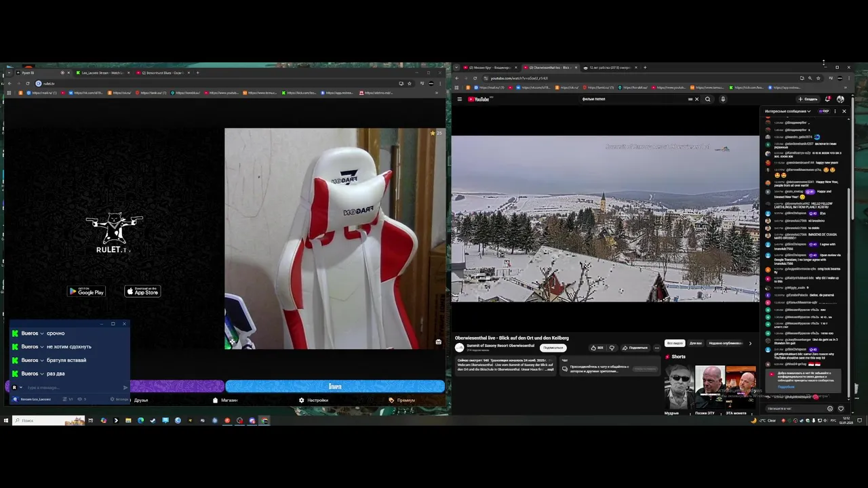868x488 pixels.
Task: Open the tab search dropdown in right browser
Action: pos(456,68)
